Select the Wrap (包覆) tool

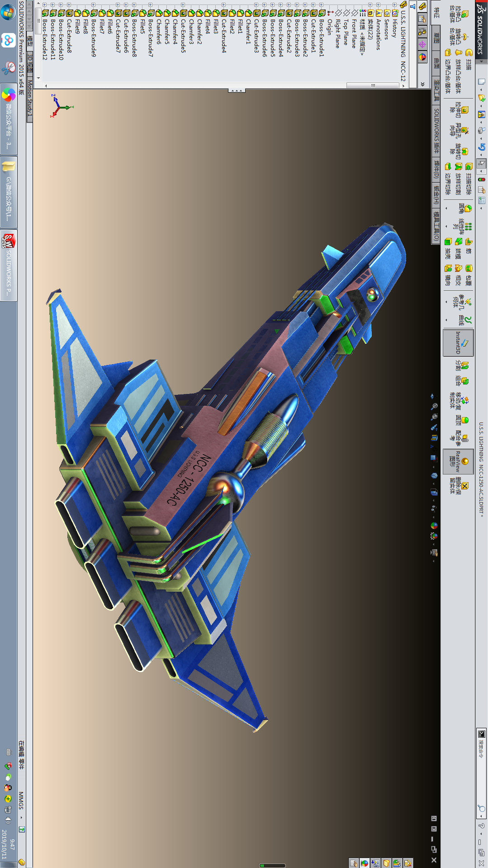(x=469, y=275)
